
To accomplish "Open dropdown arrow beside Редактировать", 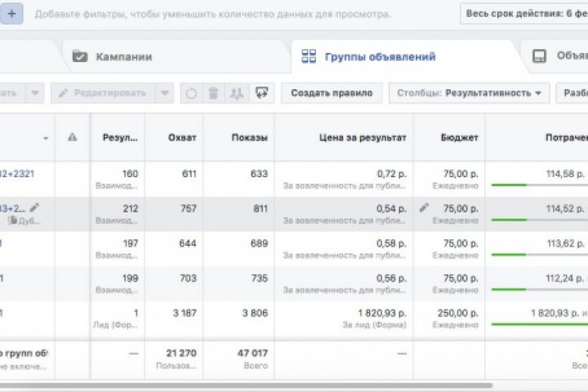I will [165, 93].
